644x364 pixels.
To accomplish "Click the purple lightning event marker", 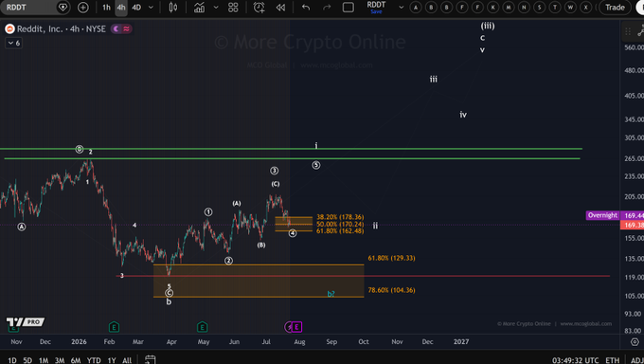I will [x=288, y=327].
